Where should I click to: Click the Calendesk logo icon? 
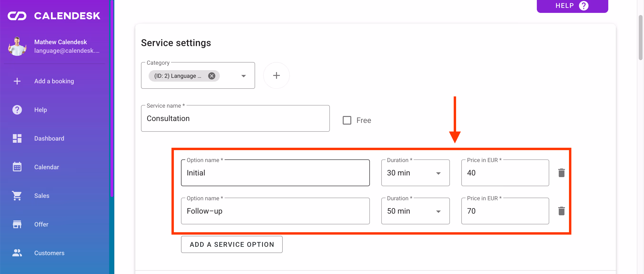pyautogui.click(x=17, y=16)
